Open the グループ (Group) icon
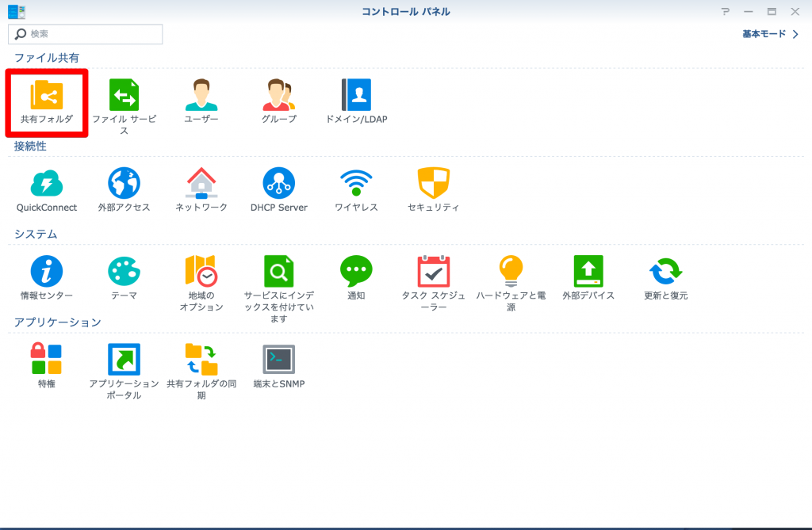 278,102
